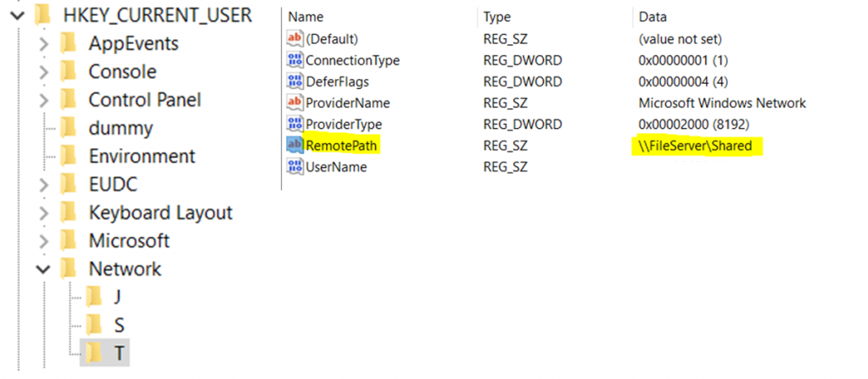Viewport: 868px width, 379px height.
Task: Expand the Control Panel key
Action: [44, 100]
